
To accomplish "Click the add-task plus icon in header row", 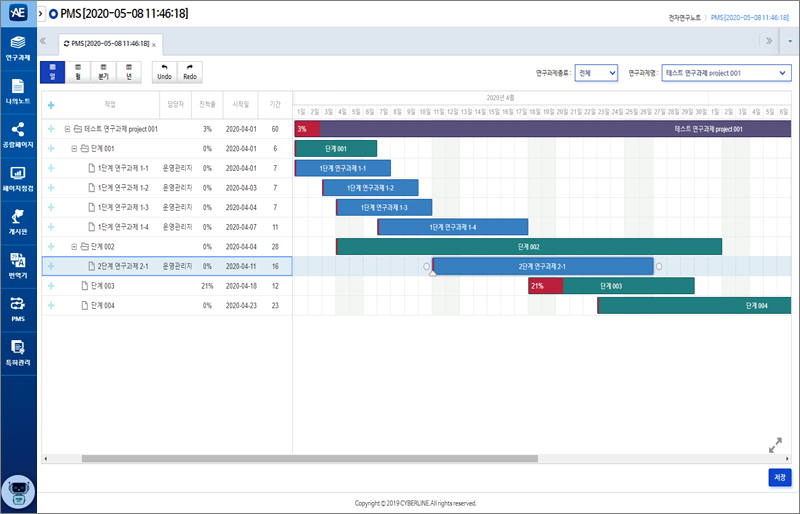I will tap(51, 104).
